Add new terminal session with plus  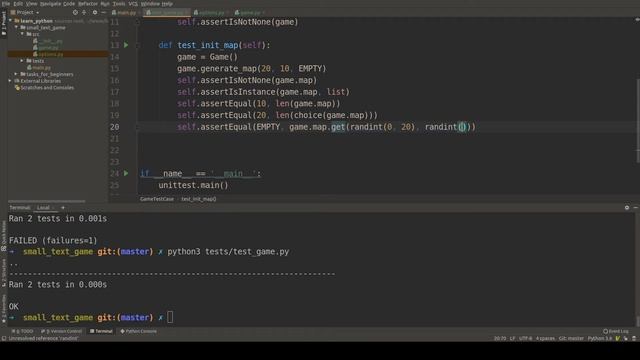(x=63, y=208)
